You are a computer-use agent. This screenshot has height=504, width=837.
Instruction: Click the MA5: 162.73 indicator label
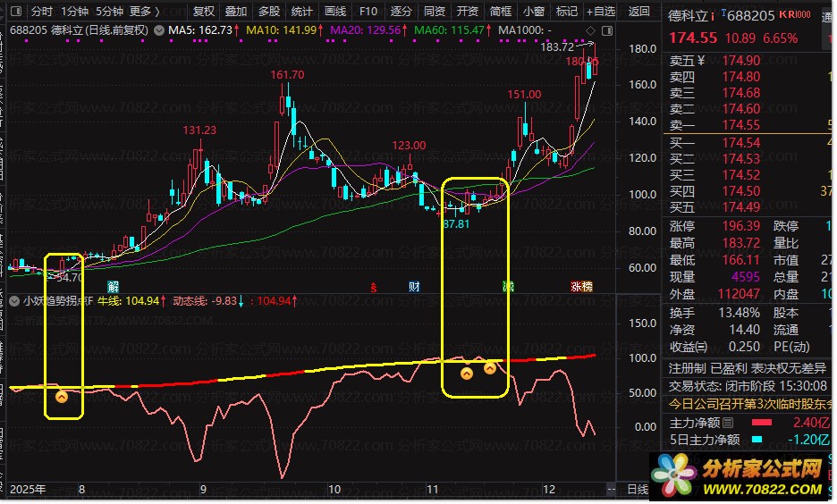click(203, 30)
